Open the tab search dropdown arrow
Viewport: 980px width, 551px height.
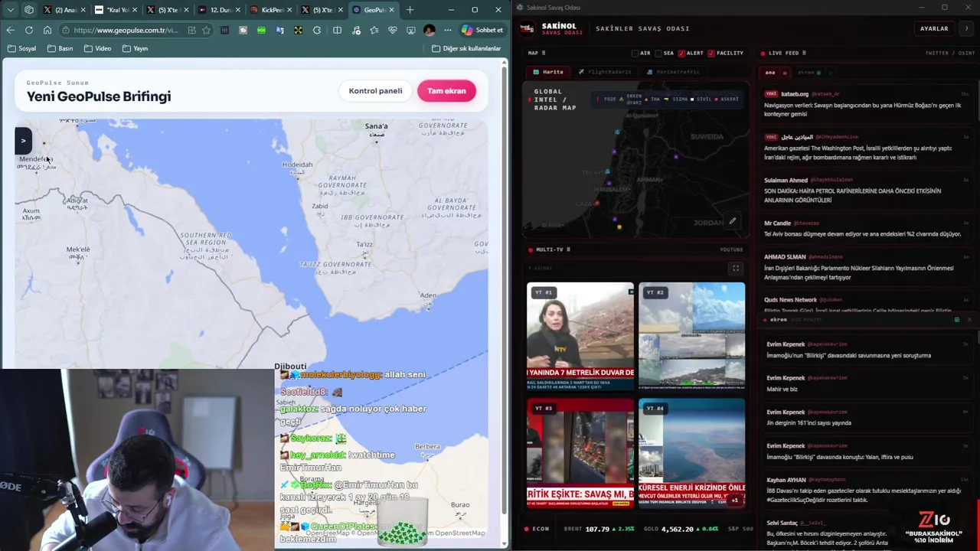[10, 10]
